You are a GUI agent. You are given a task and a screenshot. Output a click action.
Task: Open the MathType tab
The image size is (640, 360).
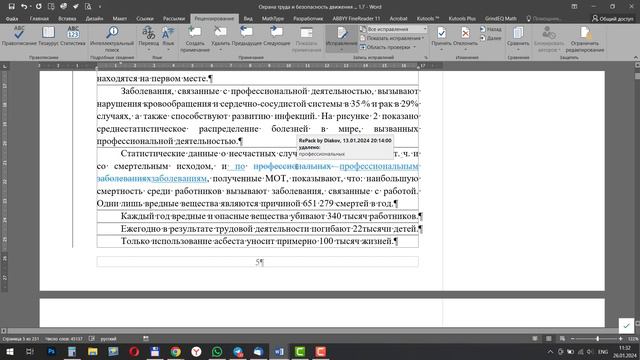[x=273, y=19]
